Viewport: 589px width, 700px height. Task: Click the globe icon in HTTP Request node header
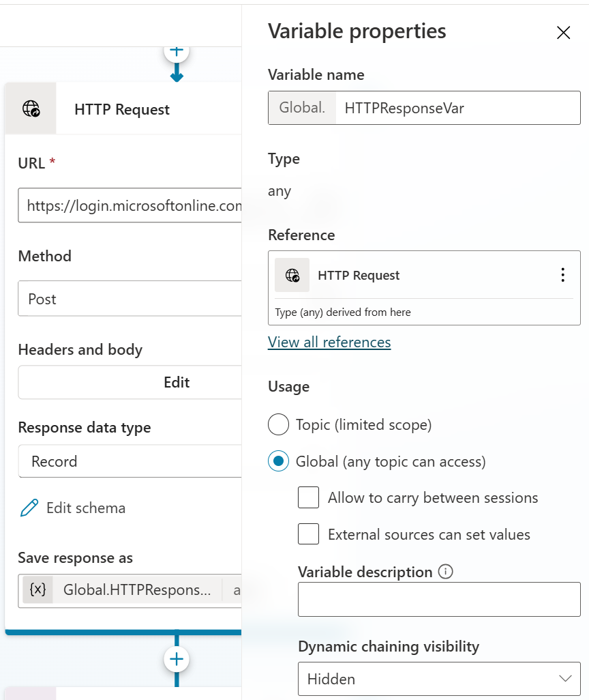click(x=31, y=109)
